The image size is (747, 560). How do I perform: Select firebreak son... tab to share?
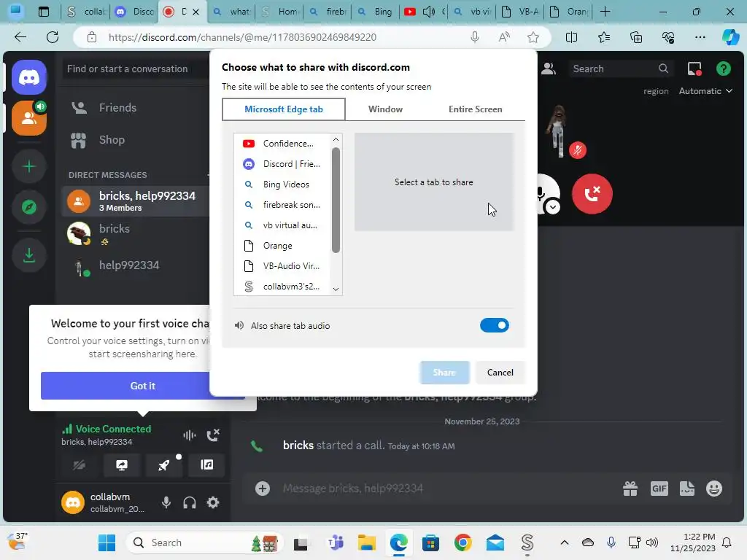click(282, 205)
